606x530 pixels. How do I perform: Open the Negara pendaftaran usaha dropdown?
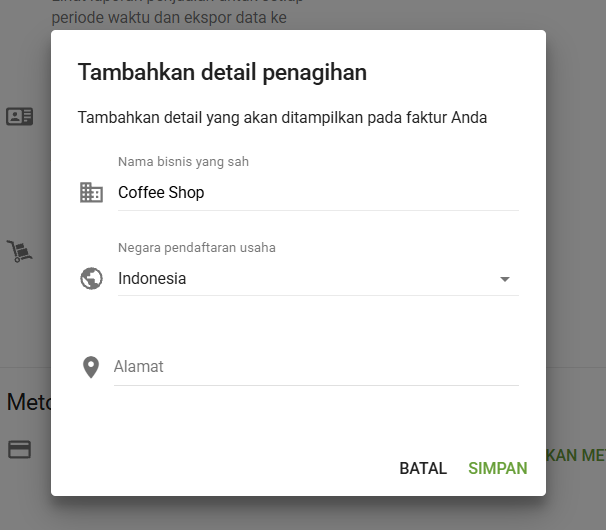coord(318,278)
